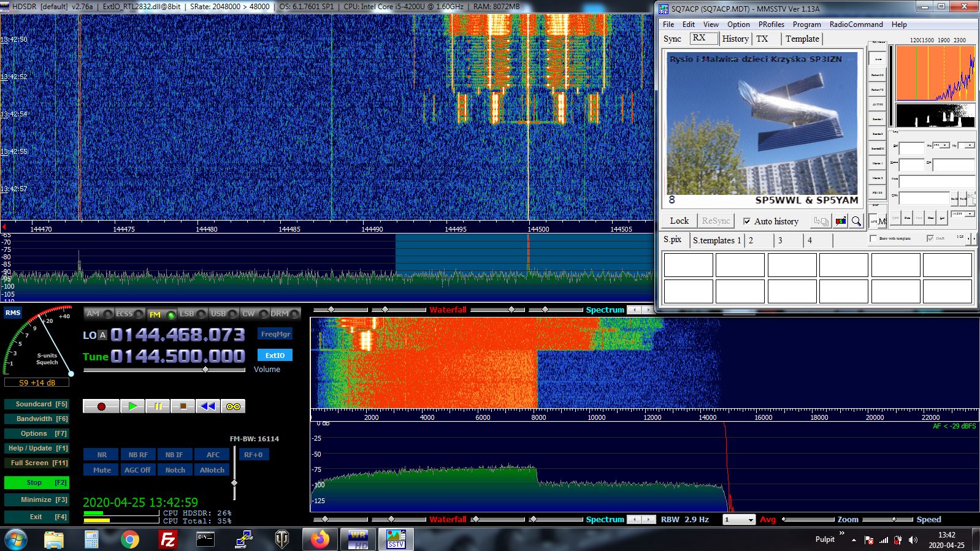Viewport: 980px width, 551px height.
Task: Stop playback with the brown square button
Action: pyautogui.click(x=183, y=406)
